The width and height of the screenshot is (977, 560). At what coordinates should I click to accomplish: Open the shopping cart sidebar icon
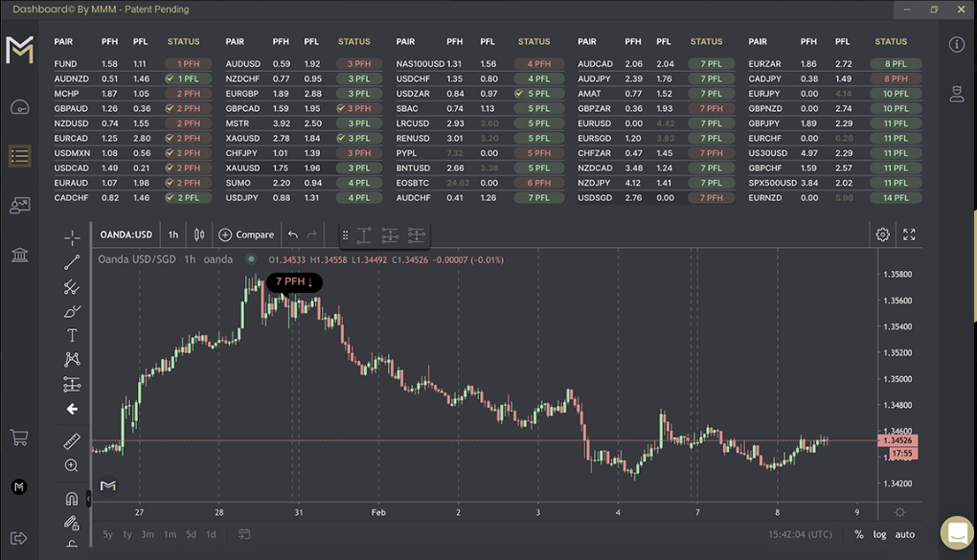pos(19,437)
